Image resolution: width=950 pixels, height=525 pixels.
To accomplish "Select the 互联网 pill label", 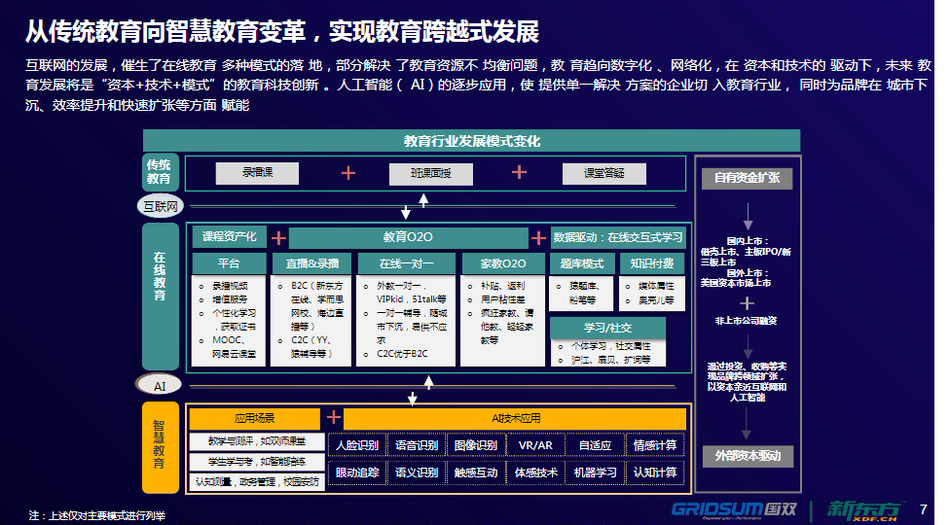I will coord(160,207).
